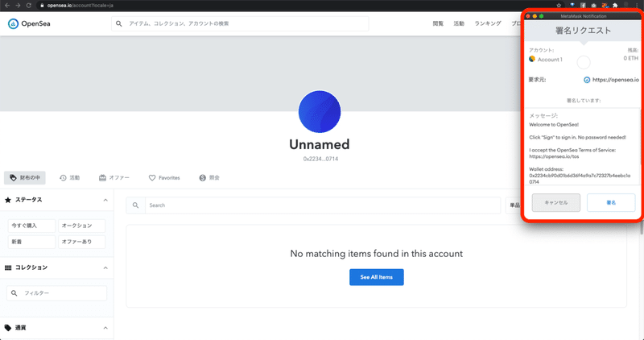The width and height of the screenshot is (644, 340).
Task: Switch to the 活動 profile tab
Action: (x=69, y=177)
